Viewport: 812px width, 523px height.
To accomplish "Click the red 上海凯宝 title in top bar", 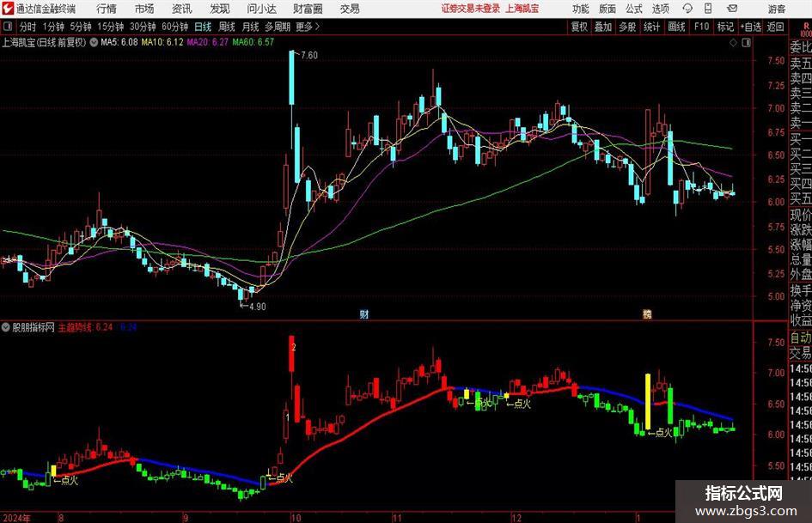I will click(x=522, y=9).
